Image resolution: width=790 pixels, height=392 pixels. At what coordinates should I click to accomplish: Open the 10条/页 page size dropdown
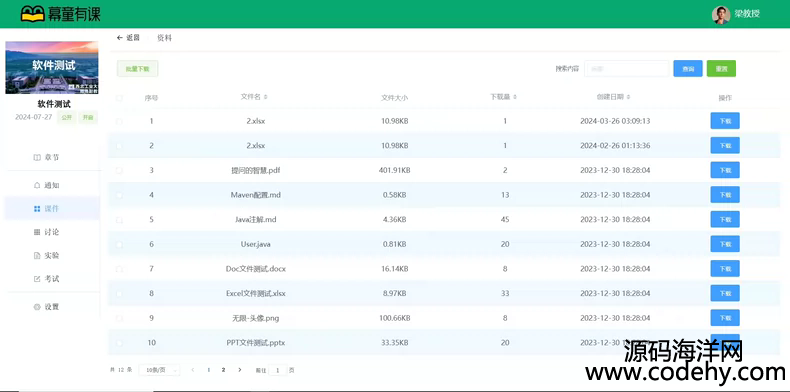coord(159,370)
